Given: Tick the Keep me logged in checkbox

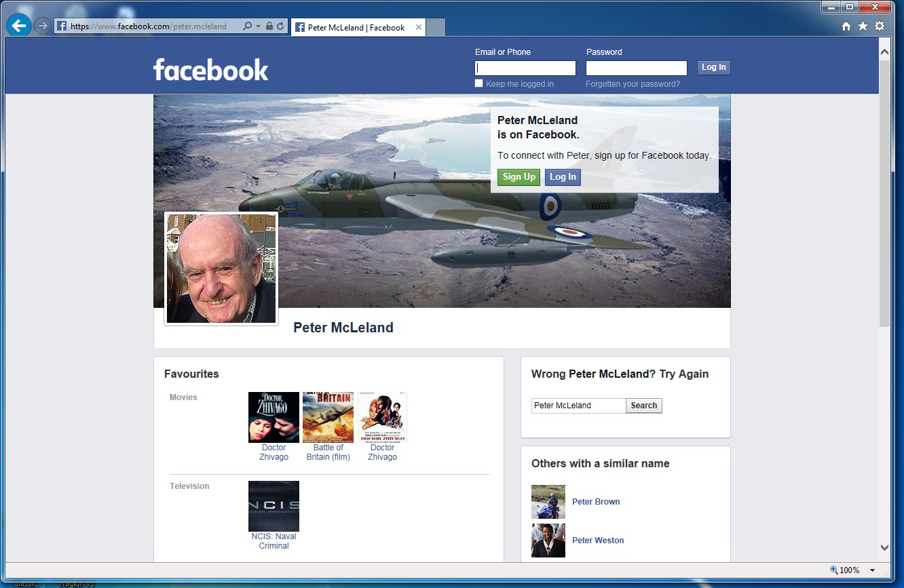Looking at the screenshot, I should click(479, 83).
